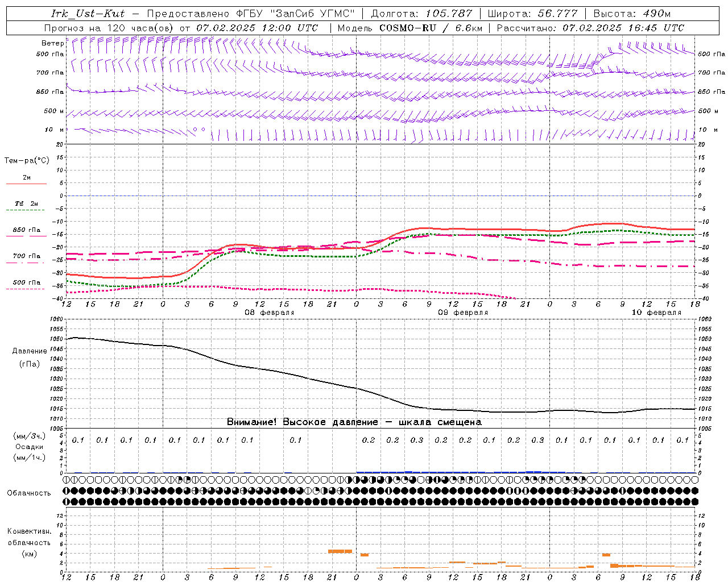
Task: Select forecast start time 07.02.2025 12:00 UTC
Action: pos(257,28)
